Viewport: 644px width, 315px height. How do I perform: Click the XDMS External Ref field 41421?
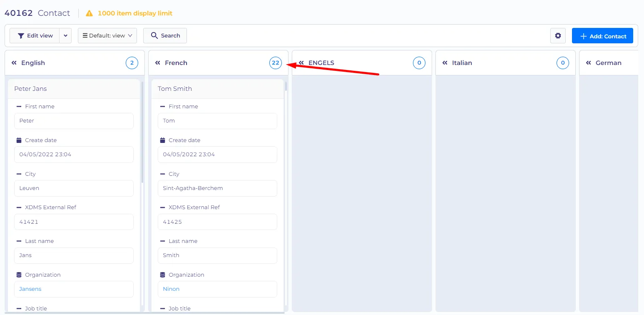(x=74, y=222)
